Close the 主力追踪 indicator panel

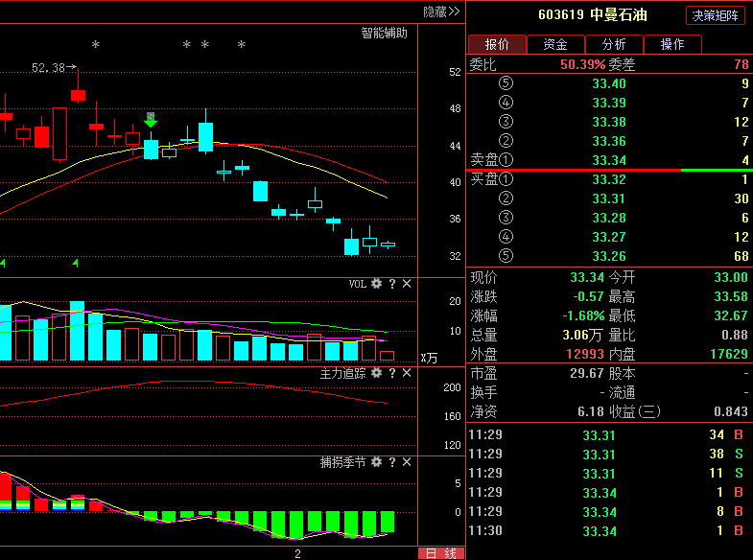[x=407, y=373]
